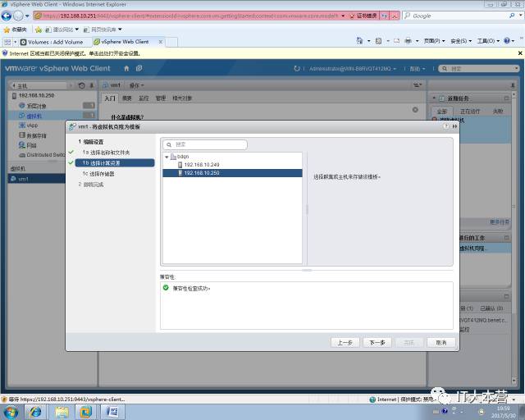Open the vm1 actions dropdown menu
This screenshot has height=420, width=525.
click(137, 85)
